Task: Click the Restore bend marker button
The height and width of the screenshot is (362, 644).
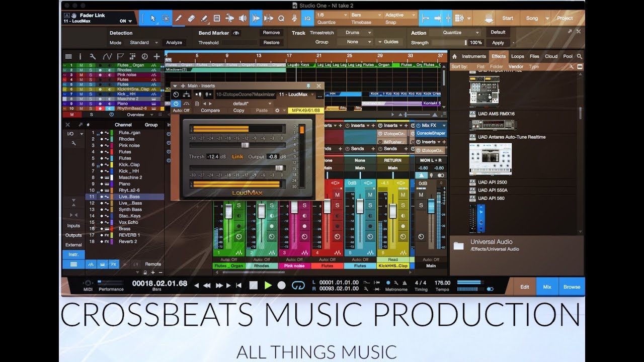Action: 271,43
